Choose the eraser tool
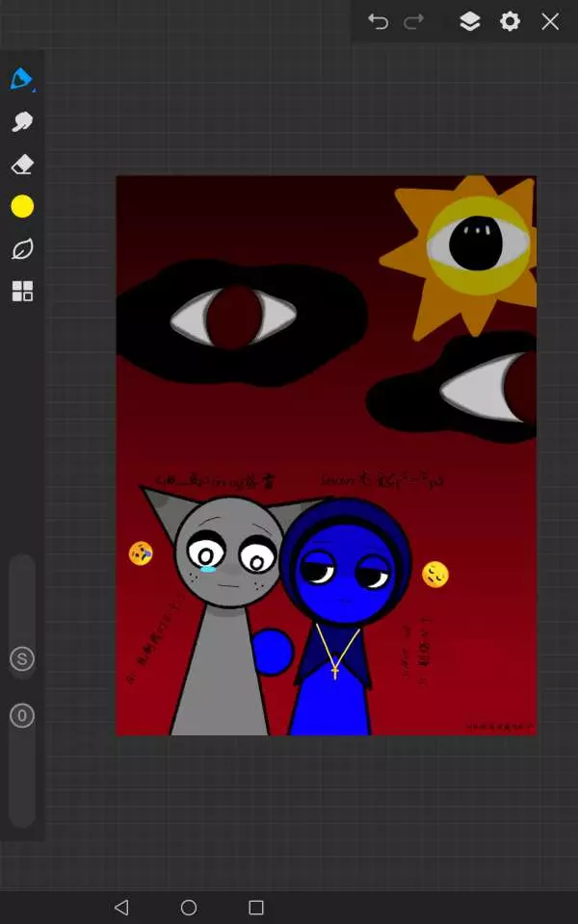Screen dimensions: 578x924 (x=22, y=166)
